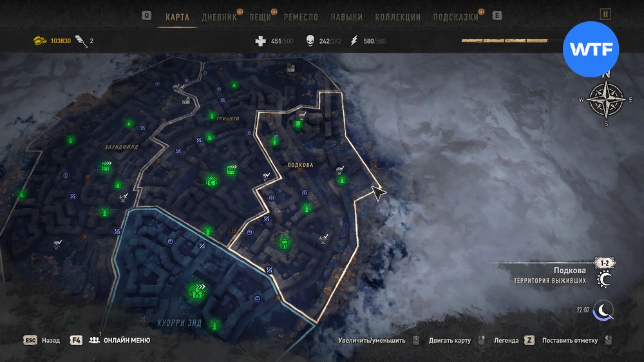Click the green house icon below Тринити
The image size is (644, 362).
click(x=210, y=137)
